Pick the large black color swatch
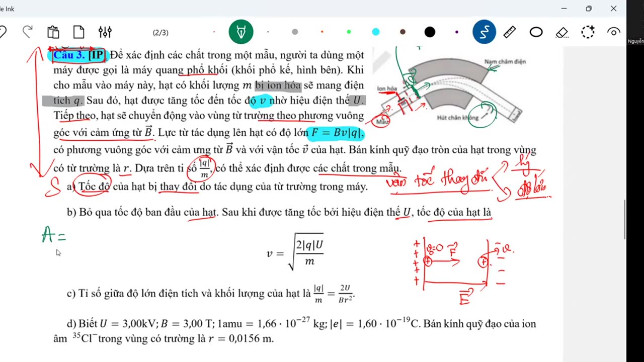 [x=430, y=32]
